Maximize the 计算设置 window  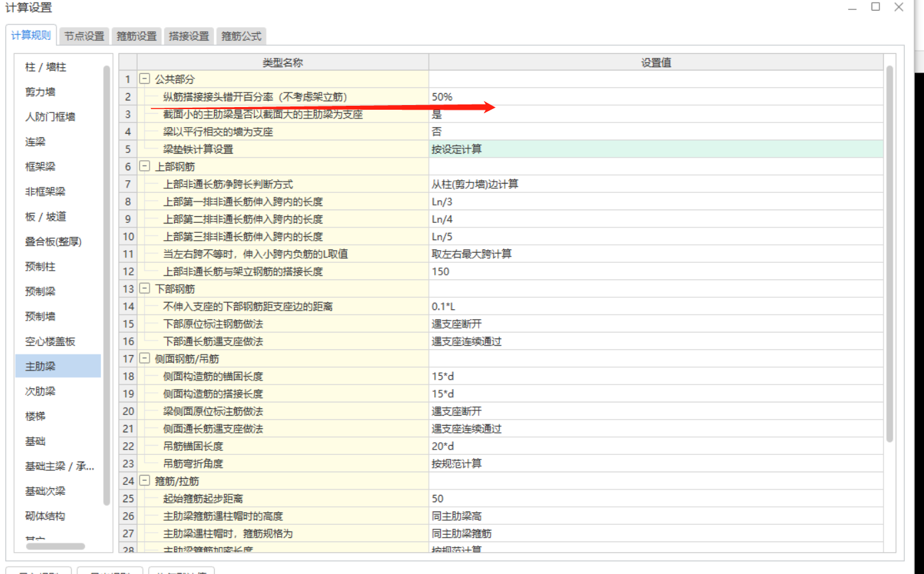click(876, 7)
